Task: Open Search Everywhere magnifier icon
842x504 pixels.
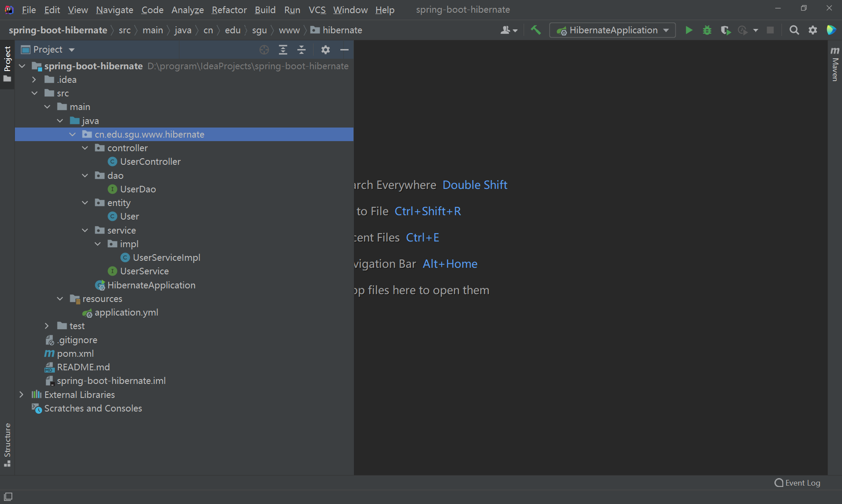Action: [794, 30]
